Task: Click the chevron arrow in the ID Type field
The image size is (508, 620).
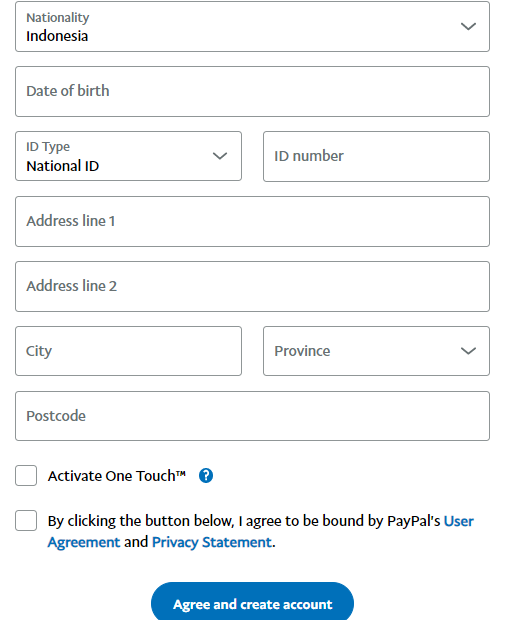Action: coord(220,156)
